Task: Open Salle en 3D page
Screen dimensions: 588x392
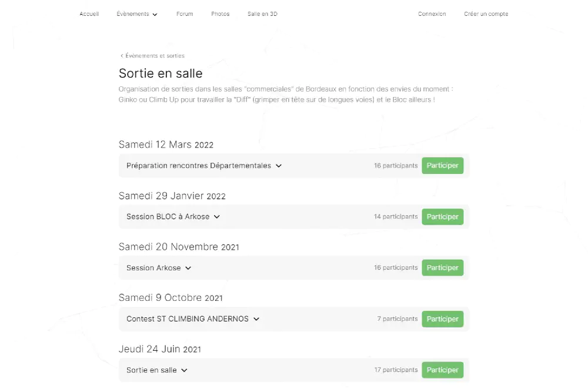Action: pyautogui.click(x=262, y=14)
